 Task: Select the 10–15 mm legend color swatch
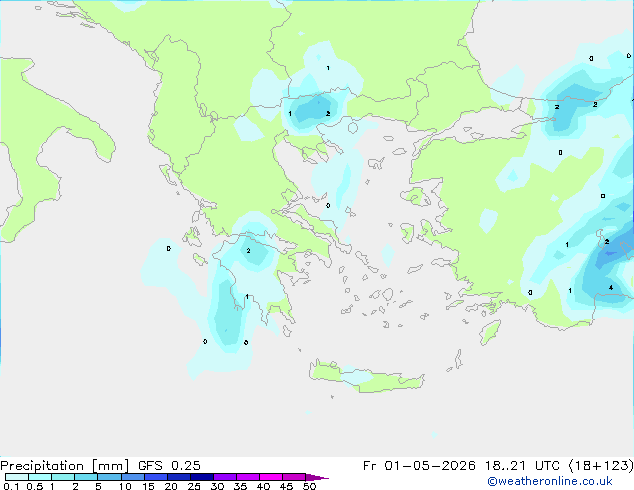(133, 477)
